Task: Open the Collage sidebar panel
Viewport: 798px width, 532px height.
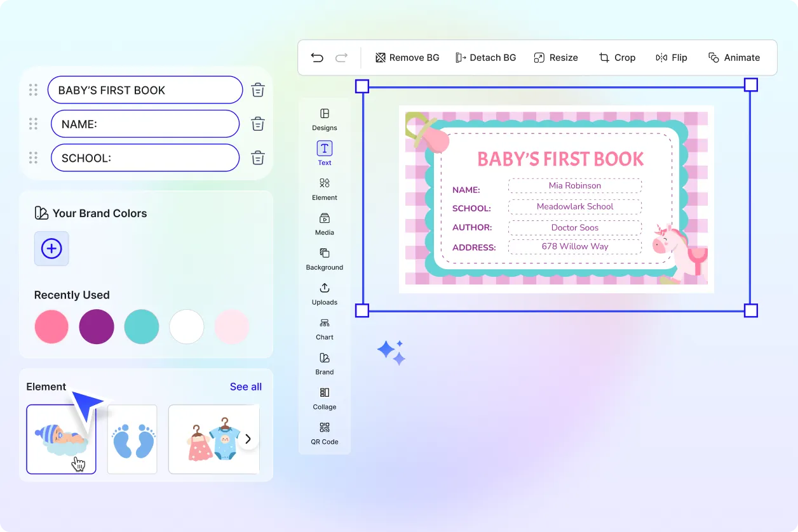Action: (325, 399)
